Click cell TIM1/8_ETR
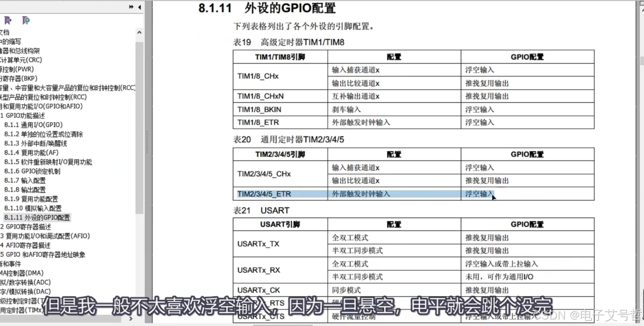This screenshot has width=644, height=326. click(280, 122)
